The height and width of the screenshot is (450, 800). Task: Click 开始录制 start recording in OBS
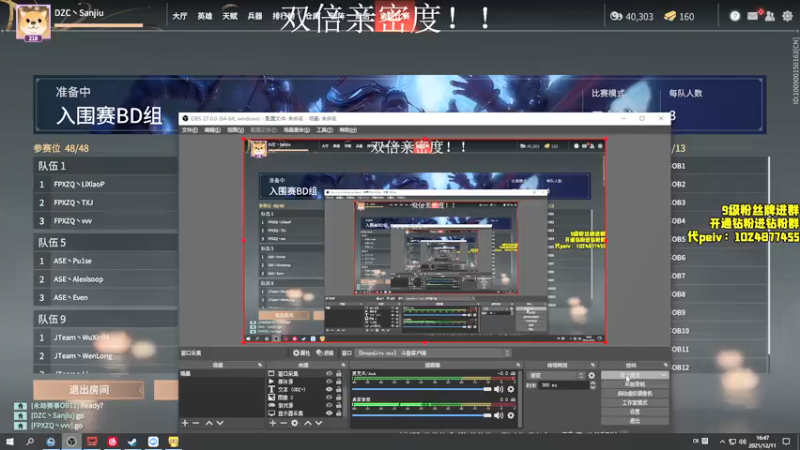pos(635,384)
